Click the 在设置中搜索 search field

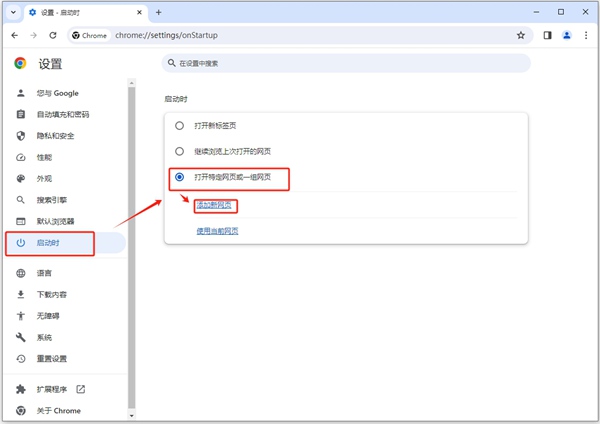pos(346,63)
